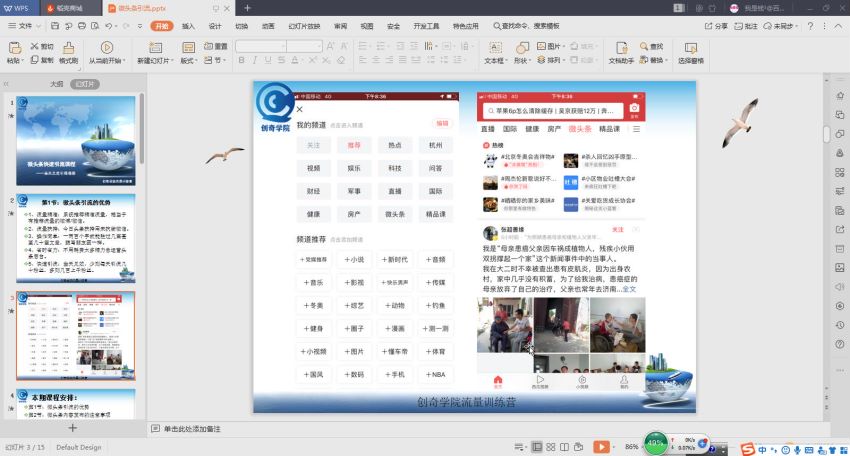Select the Slides (幻灯片) panel toggle

pos(85,84)
